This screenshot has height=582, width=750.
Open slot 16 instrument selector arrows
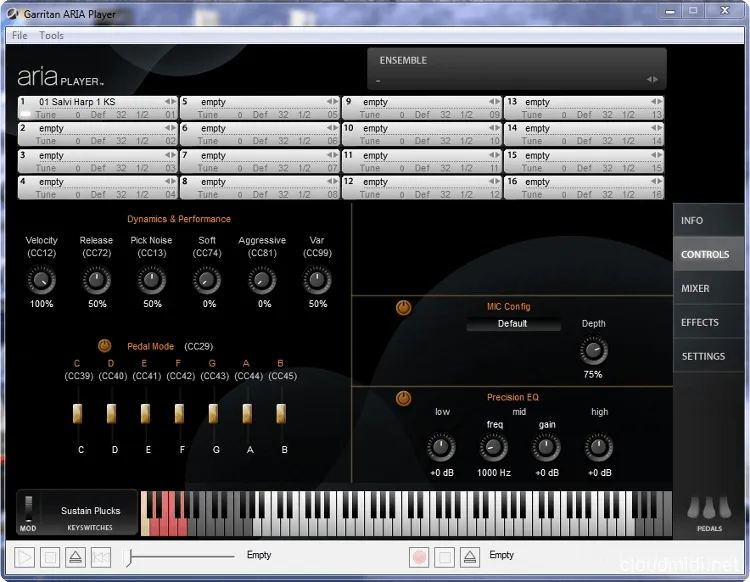point(657,181)
